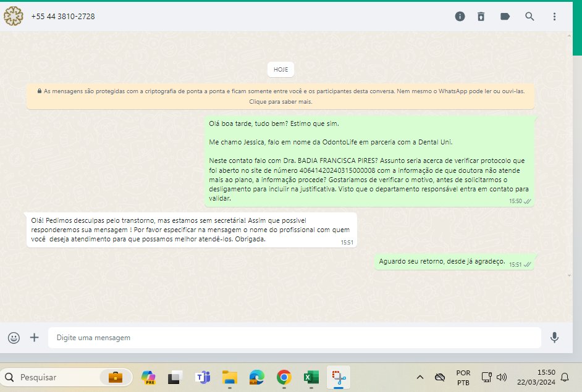The height and width of the screenshot is (392, 582).
Task: Click the 15:51 outgoing message read ticks
Action: [528, 264]
